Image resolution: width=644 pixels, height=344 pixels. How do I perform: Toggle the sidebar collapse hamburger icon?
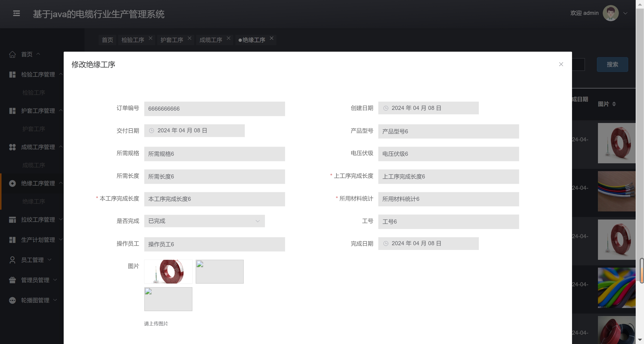(x=16, y=13)
